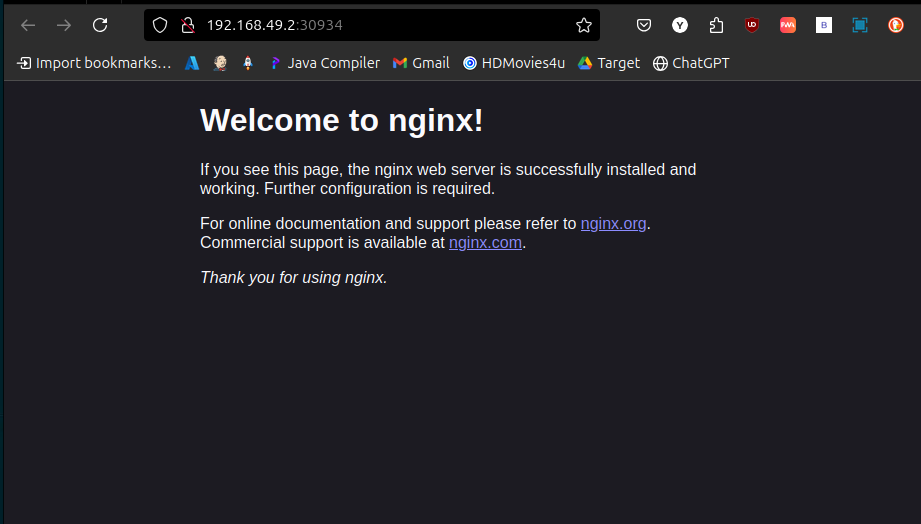Click the address bar showing 192.168.49.2
This screenshot has width=921, height=524.
pyautogui.click(x=380, y=25)
